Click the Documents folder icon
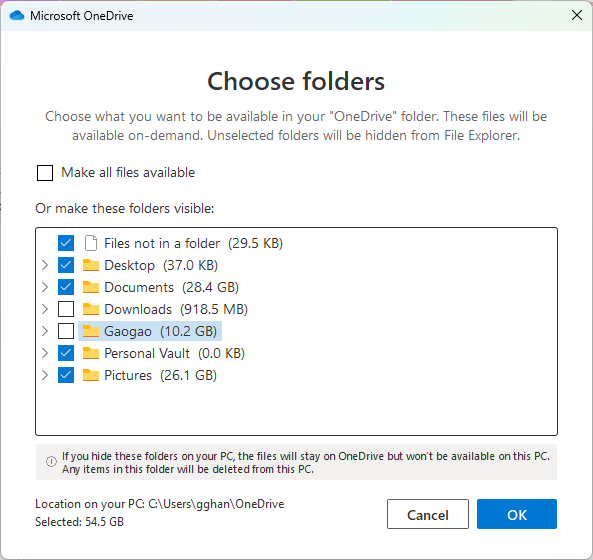593x560 pixels. [x=91, y=287]
